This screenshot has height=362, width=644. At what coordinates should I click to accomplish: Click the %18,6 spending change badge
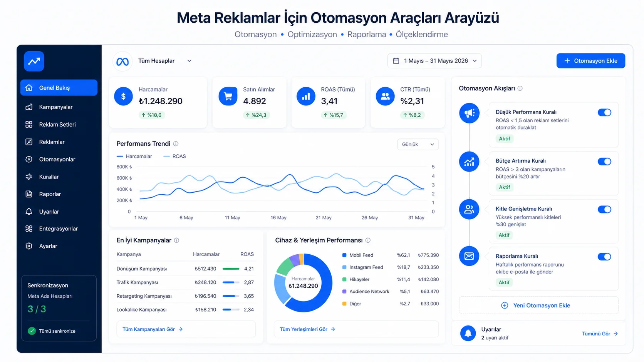tap(151, 115)
